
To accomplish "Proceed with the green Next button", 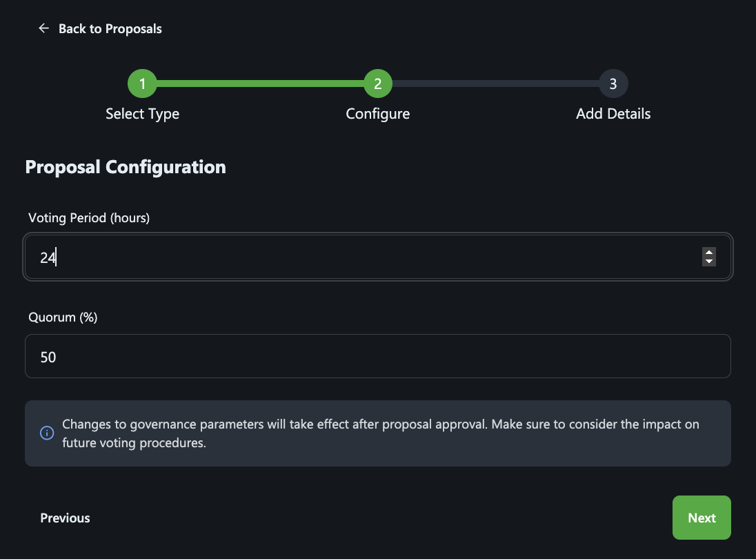I will (702, 518).
